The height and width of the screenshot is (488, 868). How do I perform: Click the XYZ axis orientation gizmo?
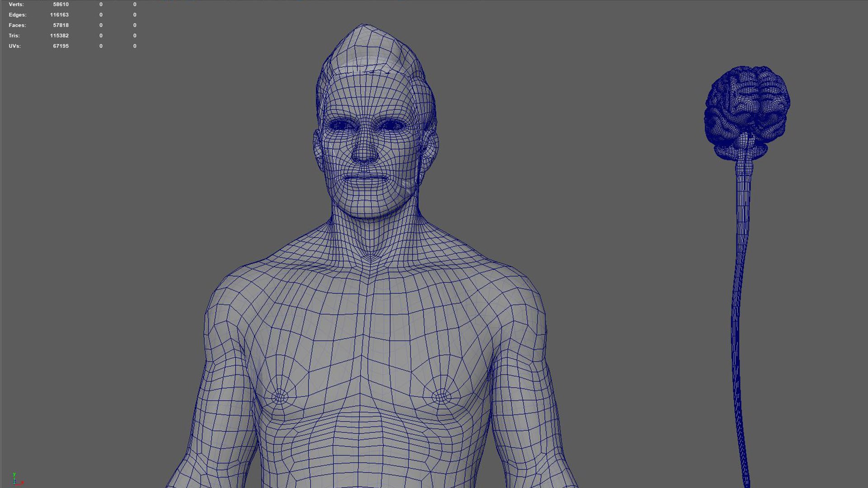click(x=17, y=479)
